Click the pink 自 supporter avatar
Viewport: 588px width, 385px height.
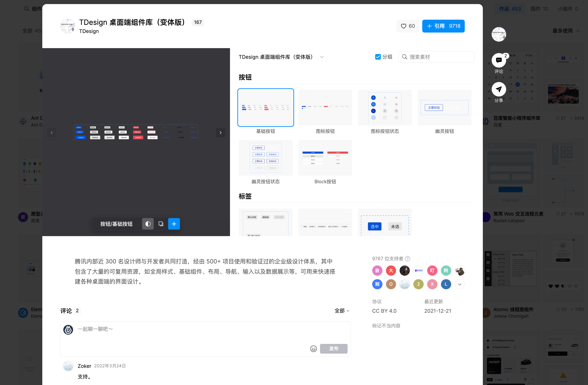pos(377,271)
